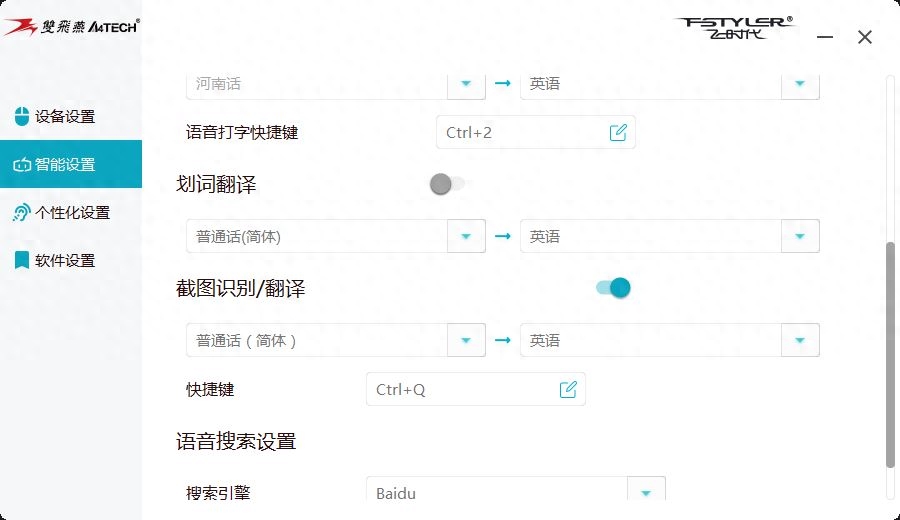900x520 pixels.
Task: Open the 普通话(简体) dropdown under 划词翻译
Action: [466, 236]
